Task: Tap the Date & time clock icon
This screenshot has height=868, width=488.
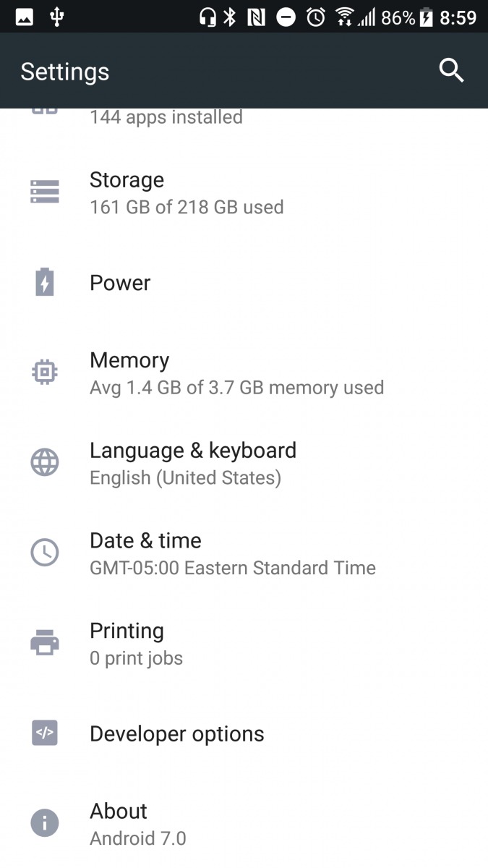Action: tap(45, 553)
